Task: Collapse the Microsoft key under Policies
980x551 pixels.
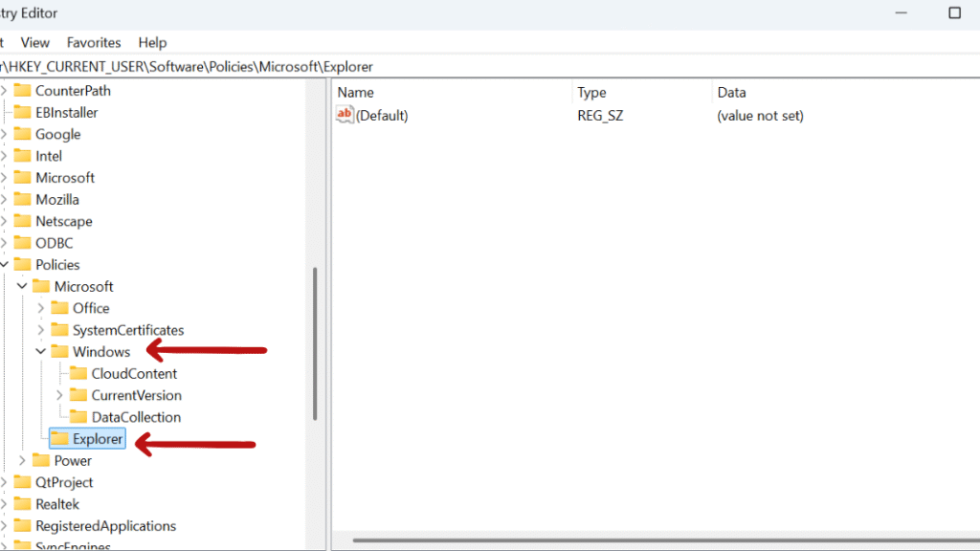Action: coord(23,286)
